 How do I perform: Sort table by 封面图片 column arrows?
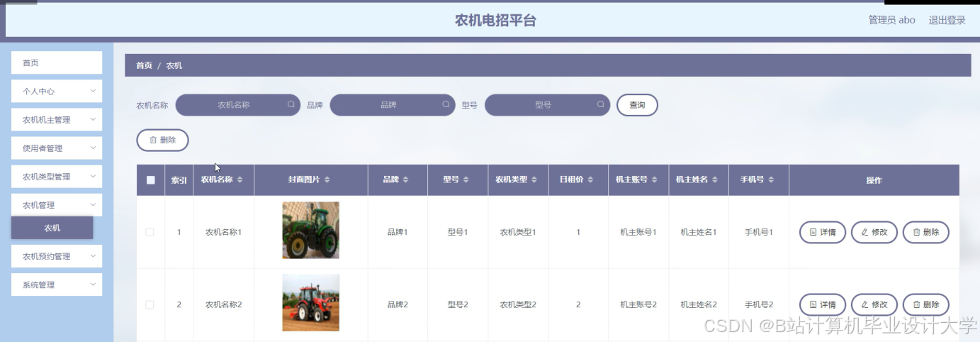tap(327, 180)
